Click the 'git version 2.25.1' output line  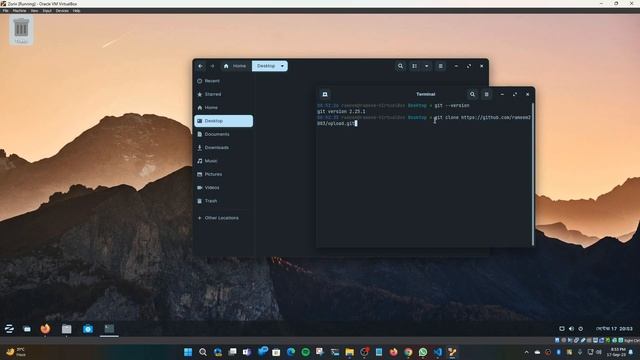point(341,111)
